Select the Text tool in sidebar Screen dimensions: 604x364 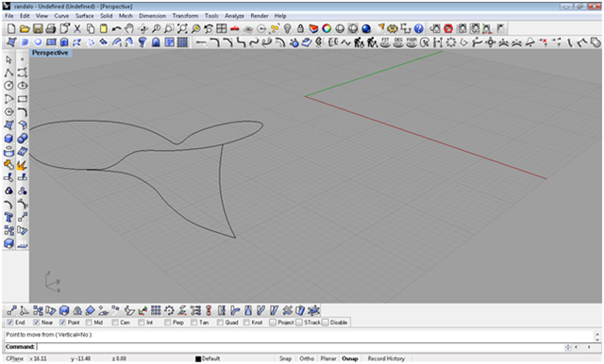8,218
